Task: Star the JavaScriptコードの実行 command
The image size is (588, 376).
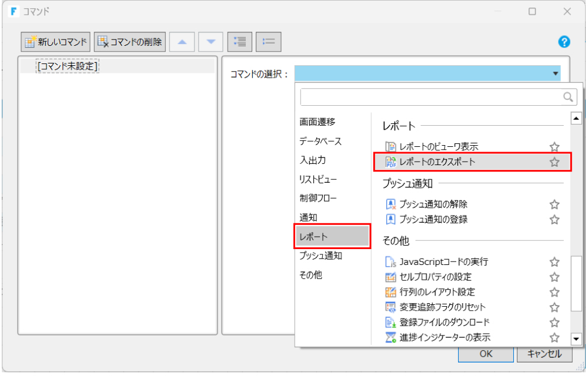Action: 554,262
